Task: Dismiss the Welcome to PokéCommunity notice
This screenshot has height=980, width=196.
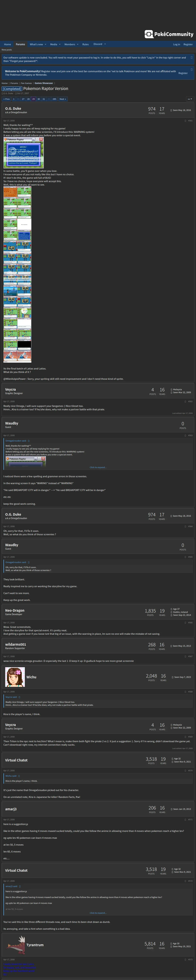Action: pyautogui.click(x=191, y=70)
